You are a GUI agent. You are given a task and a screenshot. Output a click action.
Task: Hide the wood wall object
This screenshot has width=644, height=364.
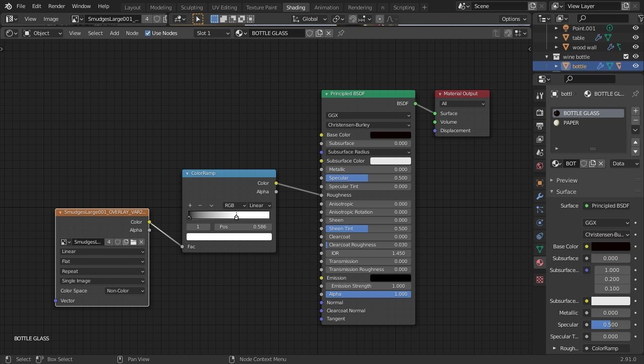click(635, 47)
